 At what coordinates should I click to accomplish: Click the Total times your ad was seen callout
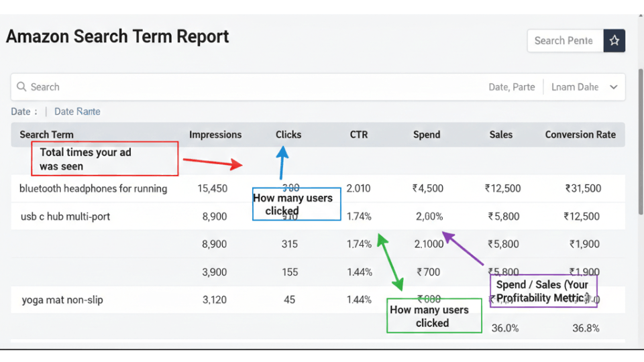105,159
